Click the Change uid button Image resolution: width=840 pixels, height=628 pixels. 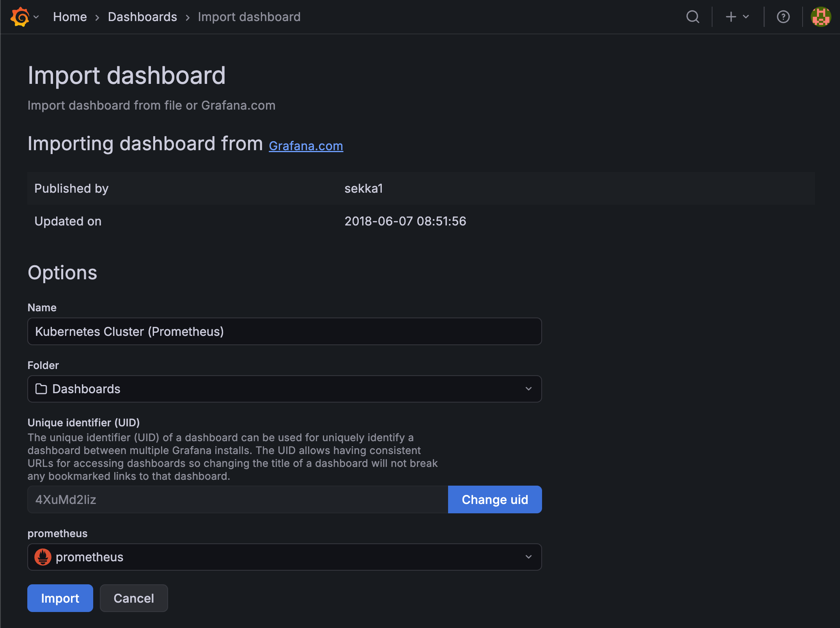[495, 499]
